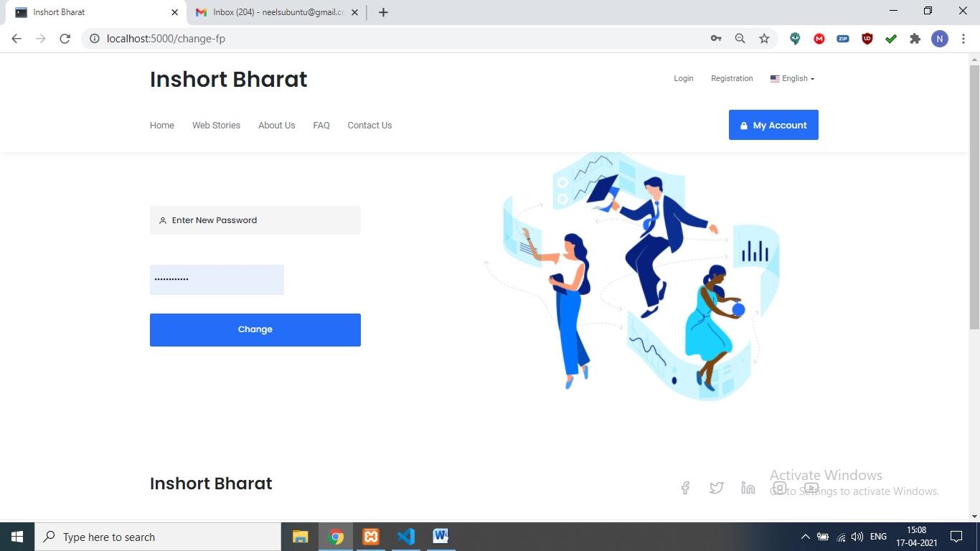Open Chrome extensions puzzle icon

pyautogui.click(x=915, y=39)
